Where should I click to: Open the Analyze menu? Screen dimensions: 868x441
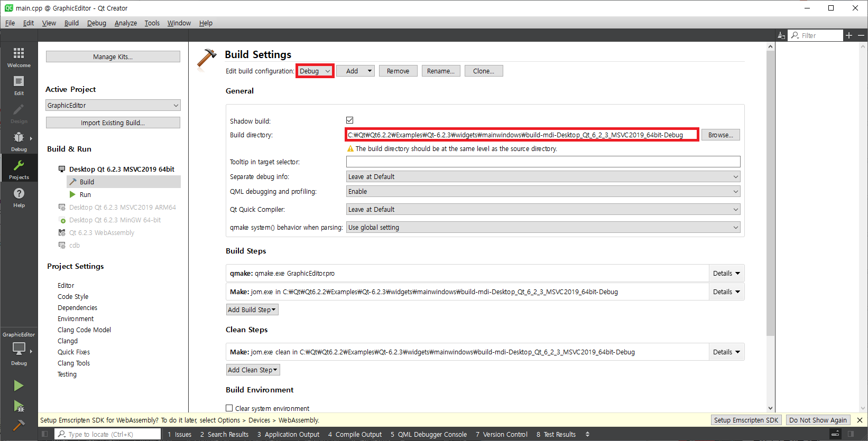coord(126,23)
